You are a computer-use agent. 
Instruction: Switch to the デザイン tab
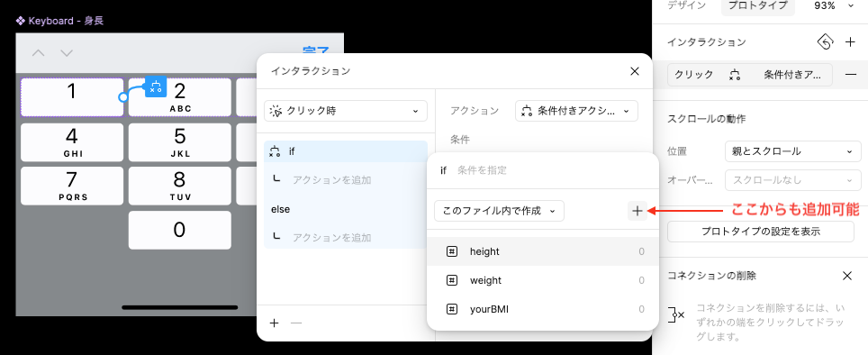686,5
